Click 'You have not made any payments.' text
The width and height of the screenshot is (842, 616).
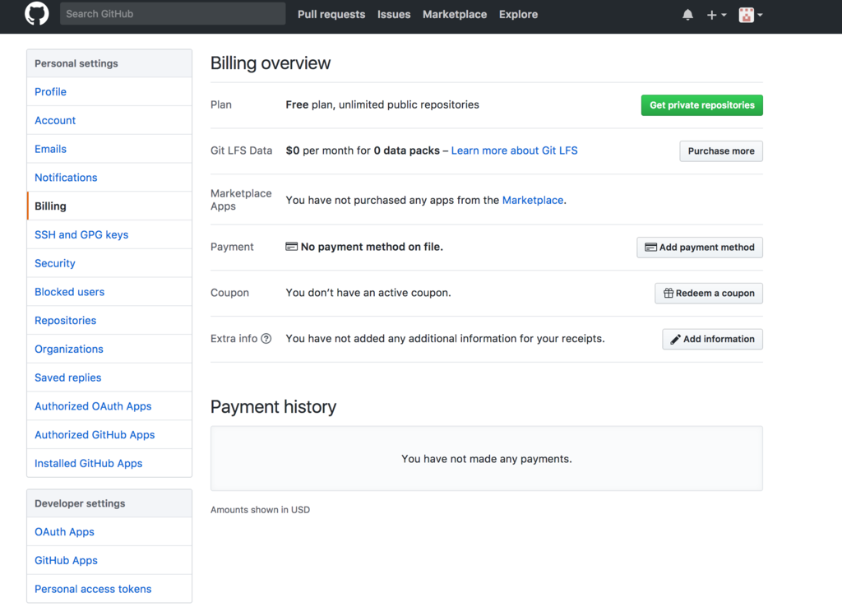pyautogui.click(x=487, y=459)
